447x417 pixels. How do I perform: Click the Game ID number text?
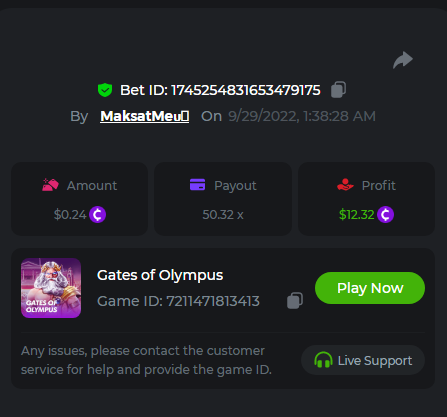coord(213,301)
